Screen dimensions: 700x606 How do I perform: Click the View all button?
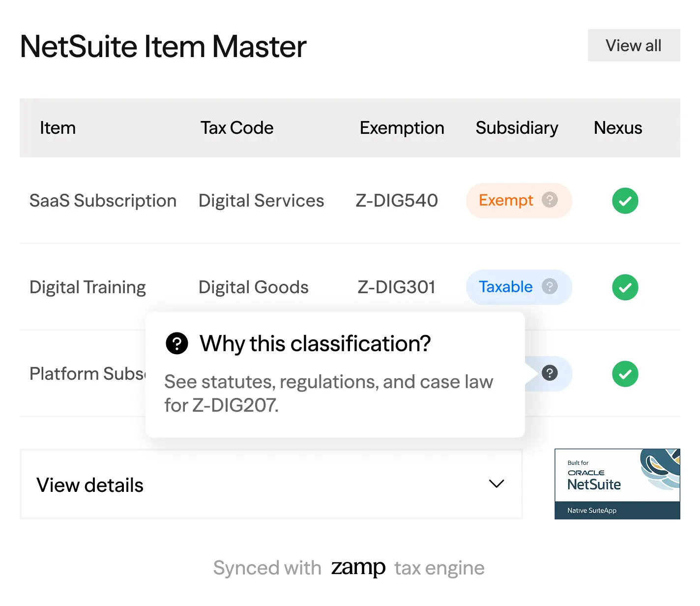click(633, 46)
